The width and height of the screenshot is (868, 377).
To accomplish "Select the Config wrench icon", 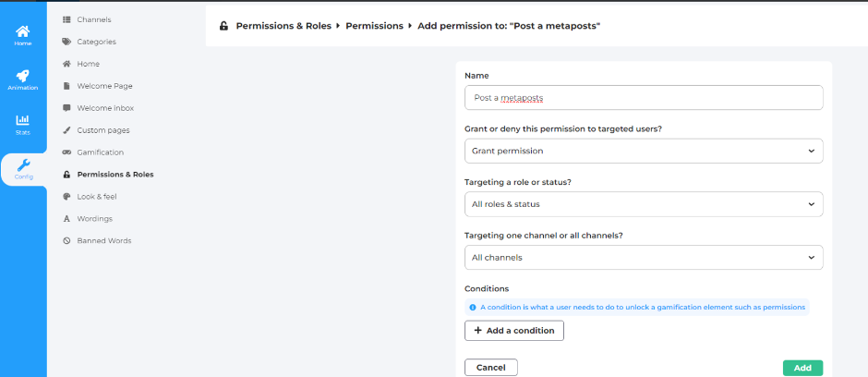I will pos(23,165).
